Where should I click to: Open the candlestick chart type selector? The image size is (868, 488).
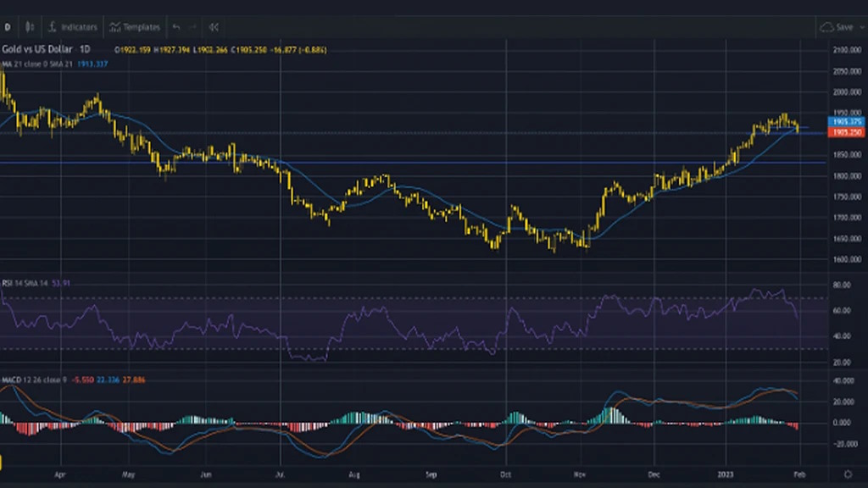click(30, 27)
